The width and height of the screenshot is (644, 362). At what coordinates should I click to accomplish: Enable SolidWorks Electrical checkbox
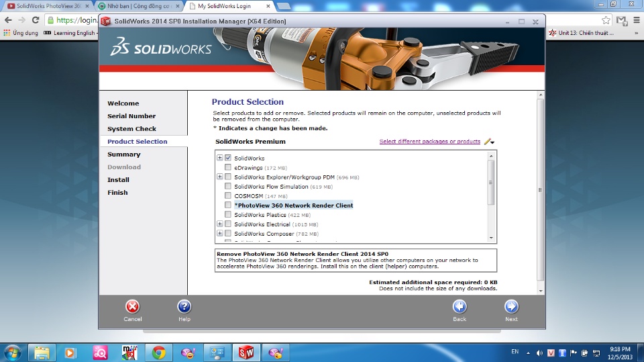click(228, 224)
